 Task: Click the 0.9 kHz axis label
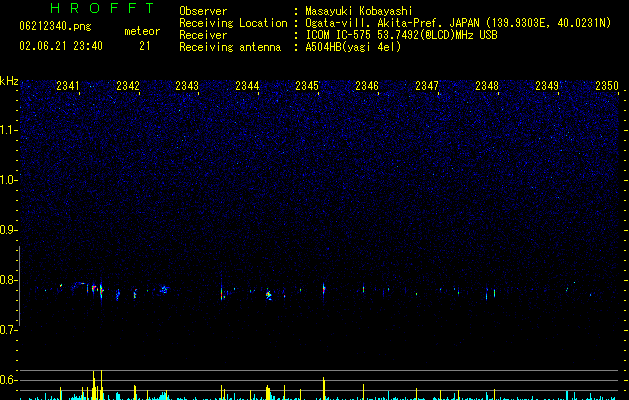9,230
